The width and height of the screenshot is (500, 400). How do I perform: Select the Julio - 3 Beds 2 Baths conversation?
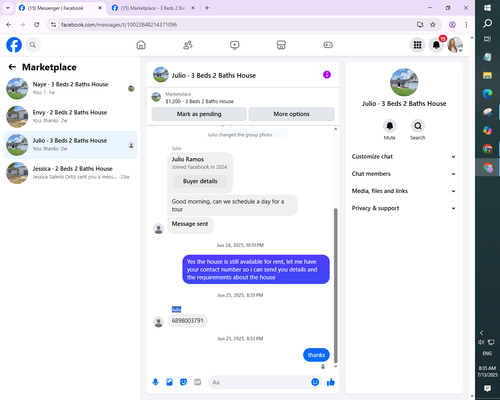[x=70, y=145]
